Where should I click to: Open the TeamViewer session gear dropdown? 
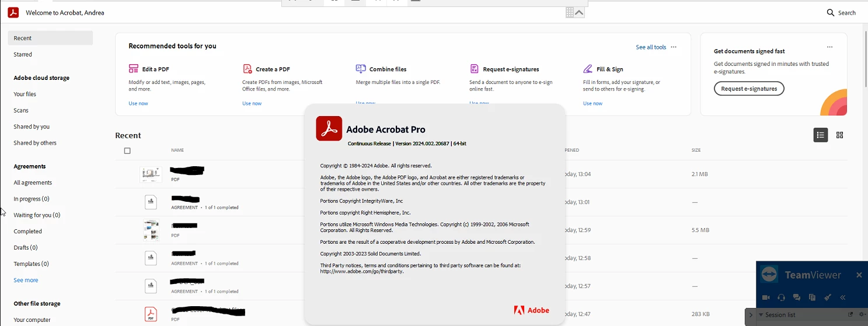[862, 315]
